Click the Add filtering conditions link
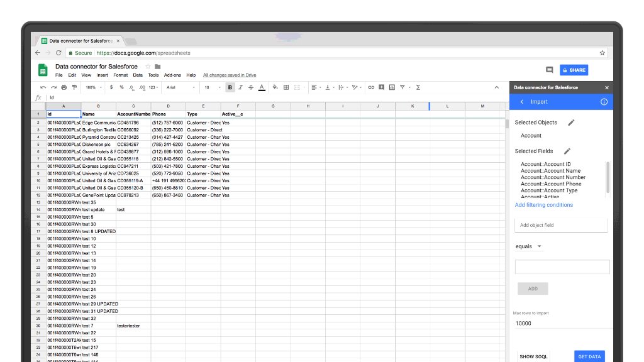Image resolution: width=644 pixels, height=362 pixels. tap(543, 205)
